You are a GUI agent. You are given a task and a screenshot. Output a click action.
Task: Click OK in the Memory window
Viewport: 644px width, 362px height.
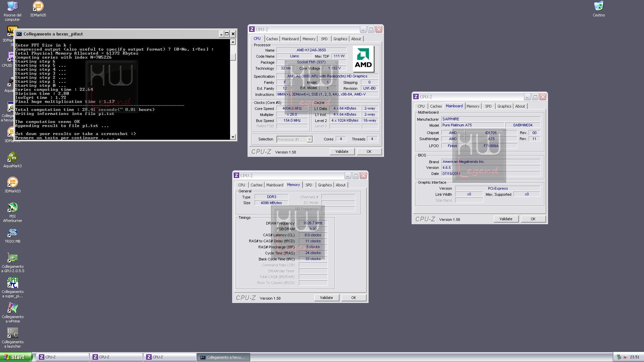coord(354,298)
